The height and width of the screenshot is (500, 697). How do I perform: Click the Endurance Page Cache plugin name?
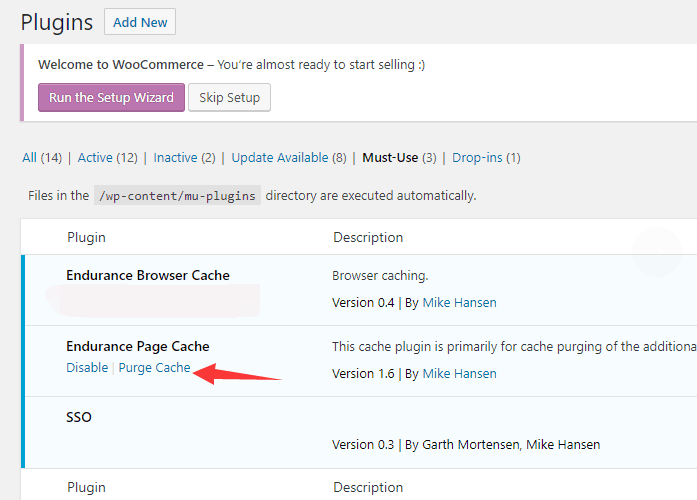click(138, 346)
